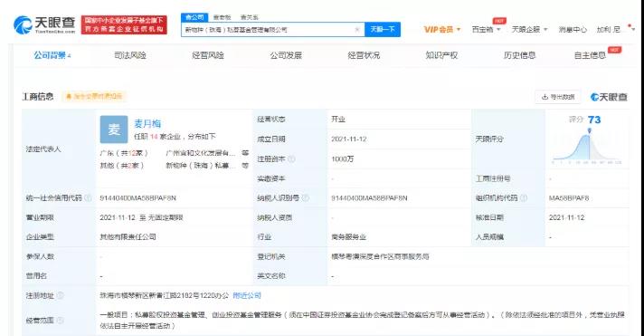Click the Tianyancha logo in the header
Screen dimensions: 644x336
click(x=44, y=25)
